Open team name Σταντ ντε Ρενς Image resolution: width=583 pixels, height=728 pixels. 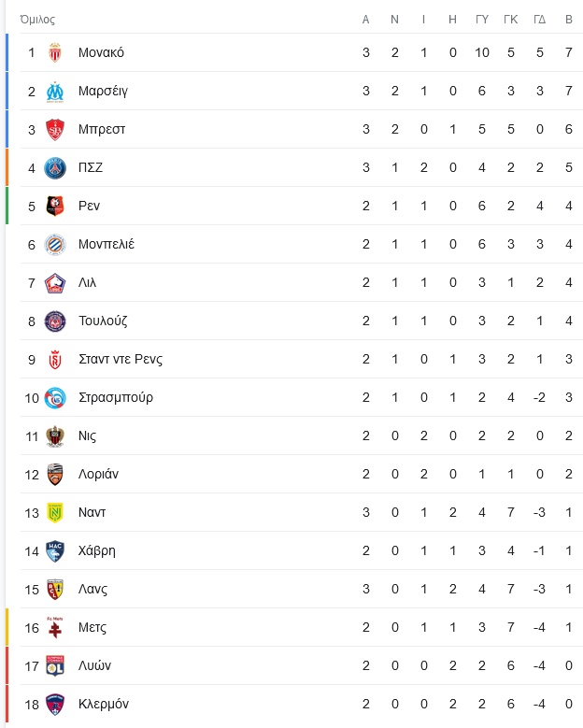(121, 359)
